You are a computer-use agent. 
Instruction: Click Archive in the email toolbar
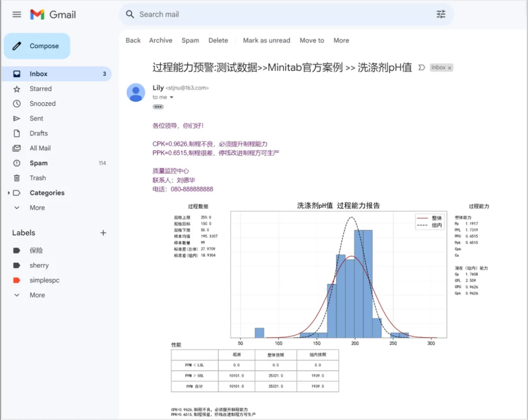click(160, 40)
